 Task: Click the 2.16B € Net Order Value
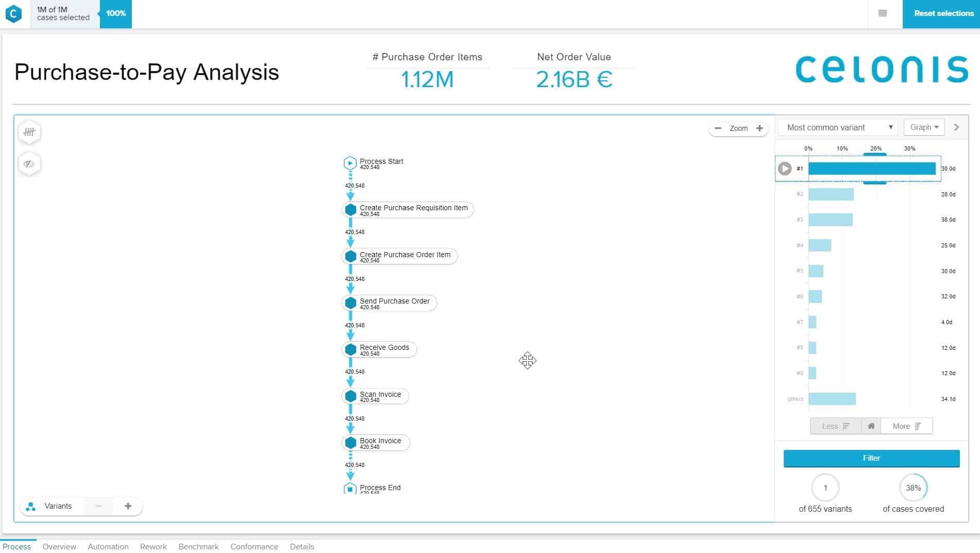pyautogui.click(x=574, y=79)
